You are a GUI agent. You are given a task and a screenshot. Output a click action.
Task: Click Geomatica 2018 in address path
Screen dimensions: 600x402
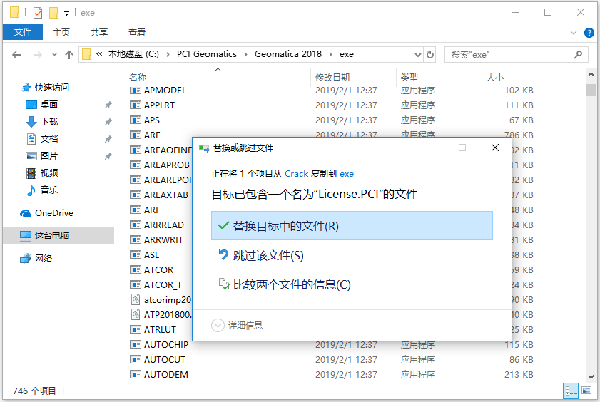pyautogui.click(x=288, y=54)
